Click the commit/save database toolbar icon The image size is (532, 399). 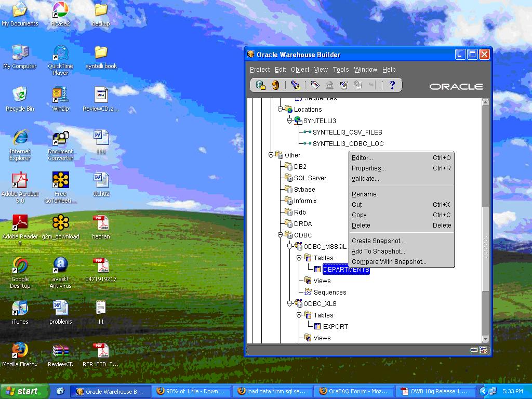point(261,85)
